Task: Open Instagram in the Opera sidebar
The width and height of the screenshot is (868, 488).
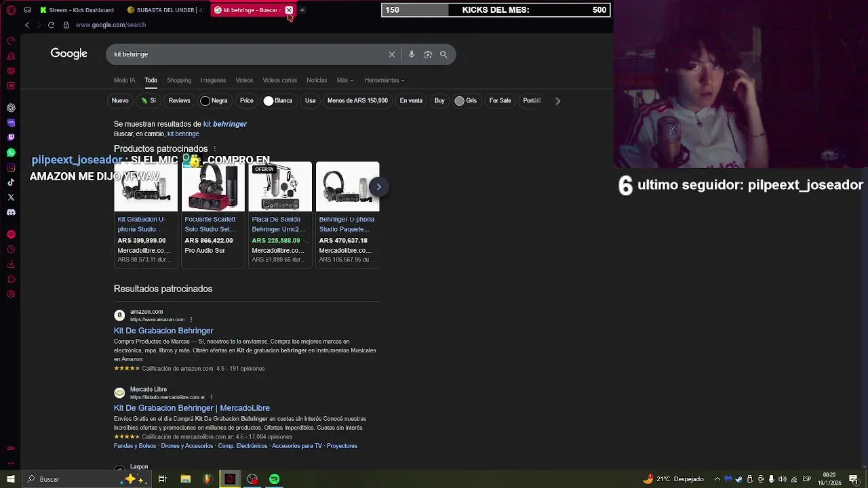Action: 11,167
